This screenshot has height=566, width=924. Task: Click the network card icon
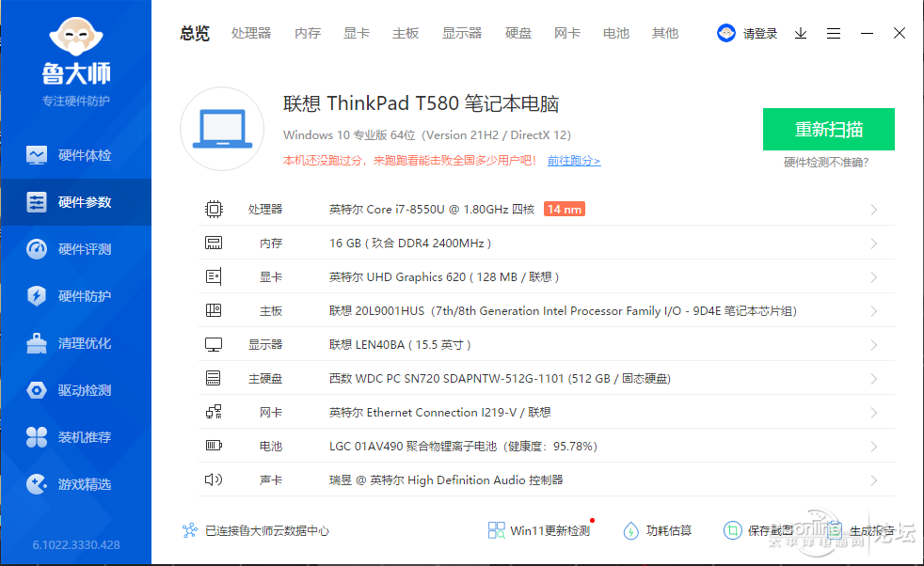pyautogui.click(x=214, y=412)
